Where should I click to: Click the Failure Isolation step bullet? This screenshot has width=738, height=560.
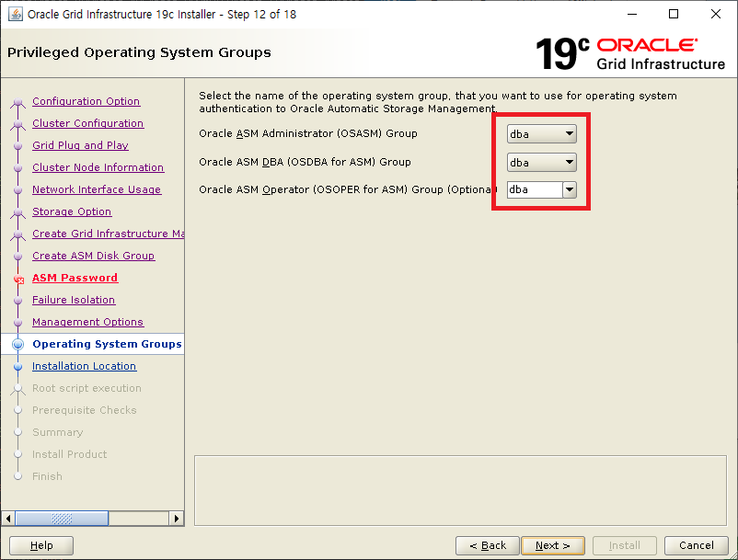click(x=17, y=301)
